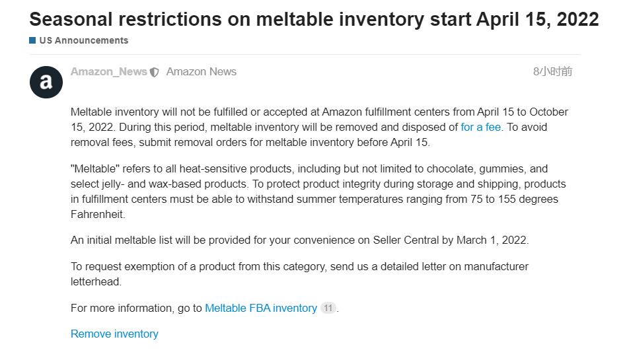The image size is (631, 364).
Task: Open the US Announcements category
Action: [x=84, y=40]
